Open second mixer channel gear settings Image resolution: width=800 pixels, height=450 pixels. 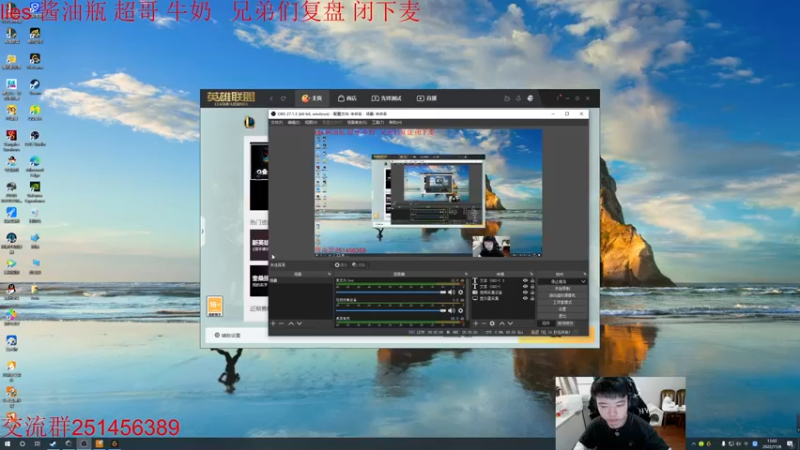[460, 310]
